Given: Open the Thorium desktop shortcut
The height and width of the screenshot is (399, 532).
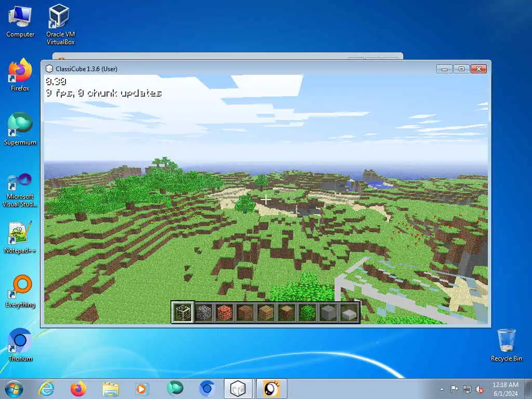Looking at the screenshot, I should [x=20, y=345].
